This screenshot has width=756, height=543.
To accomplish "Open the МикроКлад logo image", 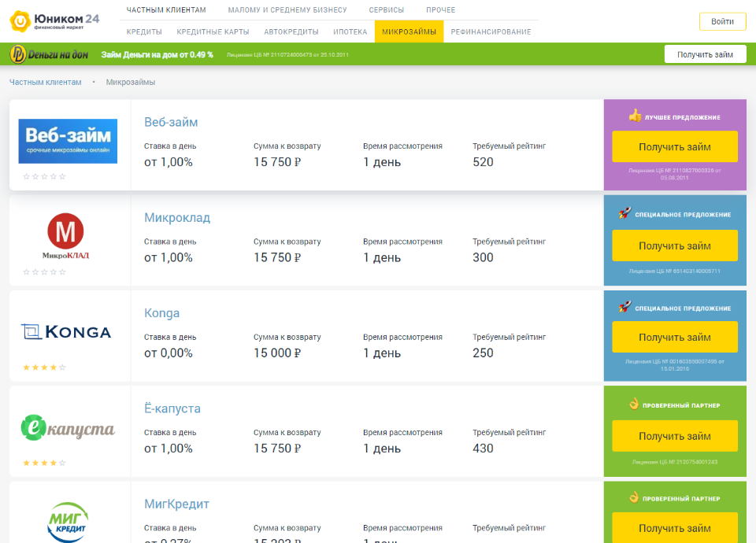I will [65, 236].
